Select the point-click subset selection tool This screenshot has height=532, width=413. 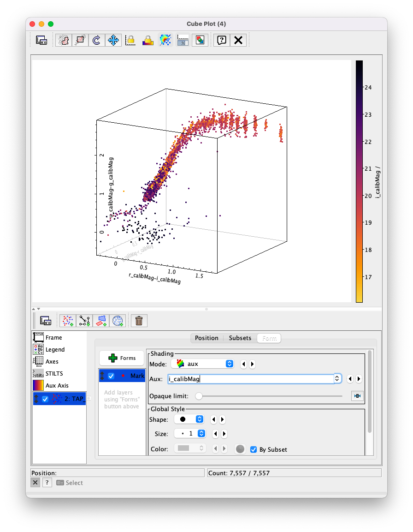(80, 40)
